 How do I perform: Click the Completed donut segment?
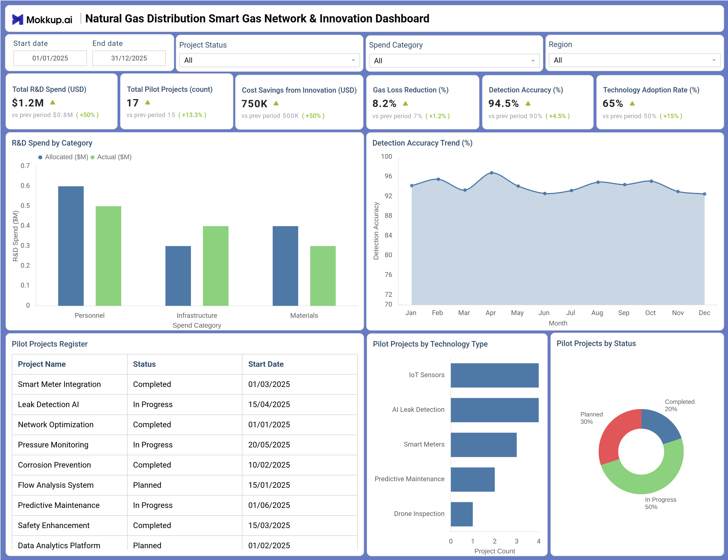click(660, 426)
